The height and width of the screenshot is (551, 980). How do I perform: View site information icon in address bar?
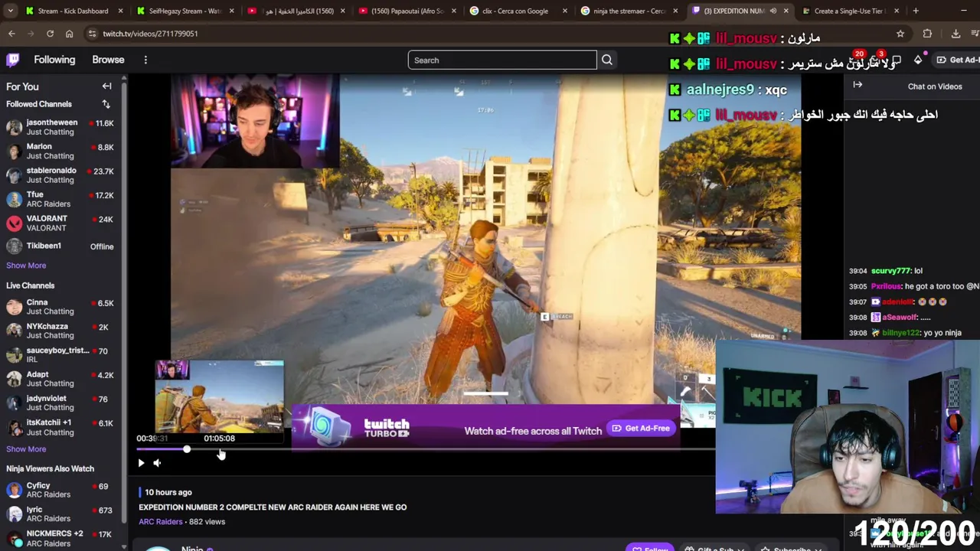(x=92, y=34)
